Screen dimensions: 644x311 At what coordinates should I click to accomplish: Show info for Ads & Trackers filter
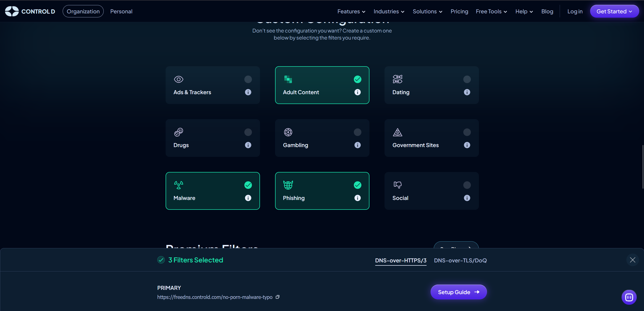(248, 92)
